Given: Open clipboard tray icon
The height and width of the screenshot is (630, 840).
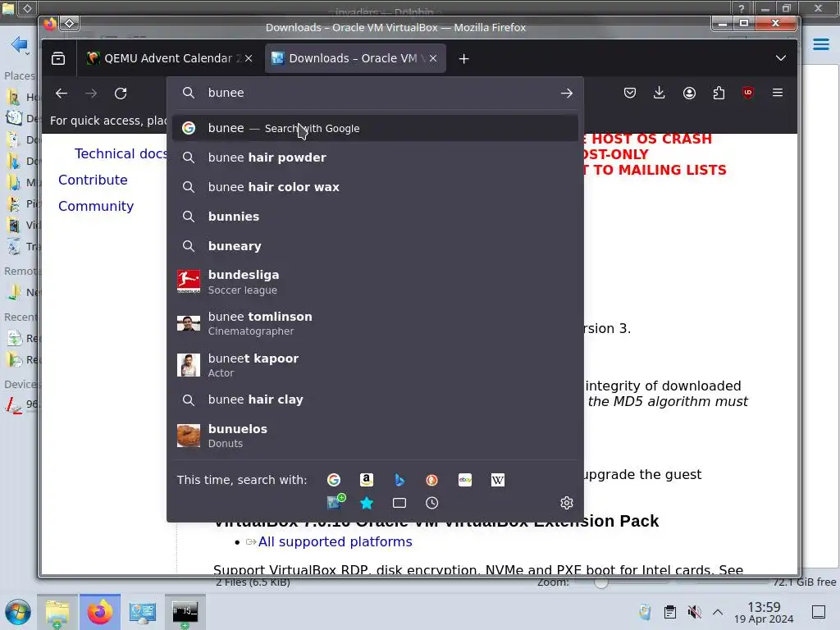Looking at the screenshot, I should click(x=669, y=612).
